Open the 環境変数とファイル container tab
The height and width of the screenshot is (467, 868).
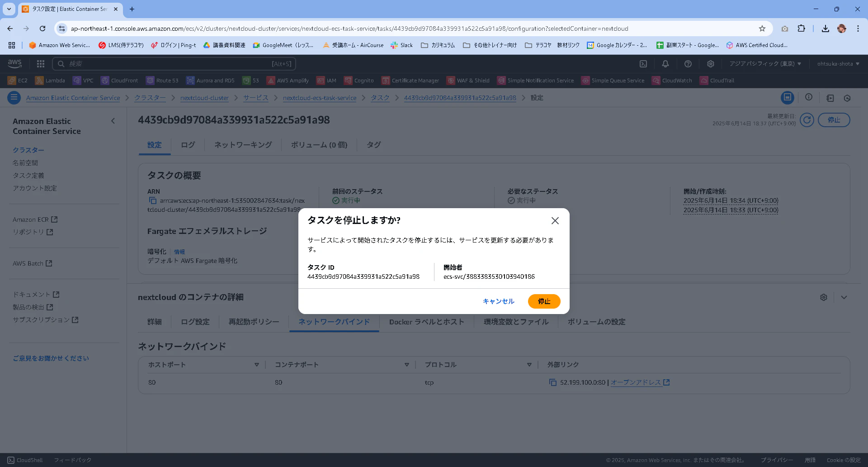(516, 322)
